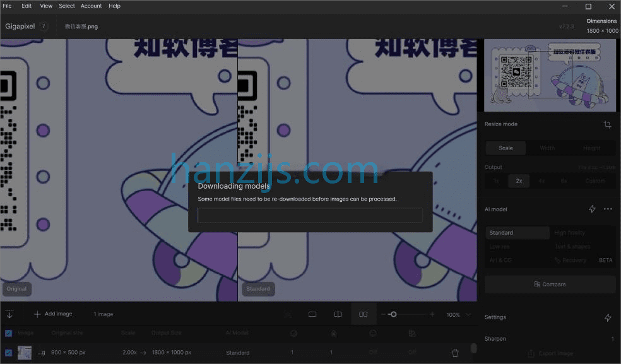Click the minus icon to zoom out
This screenshot has width=621, height=364.
[x=383, y=314]
